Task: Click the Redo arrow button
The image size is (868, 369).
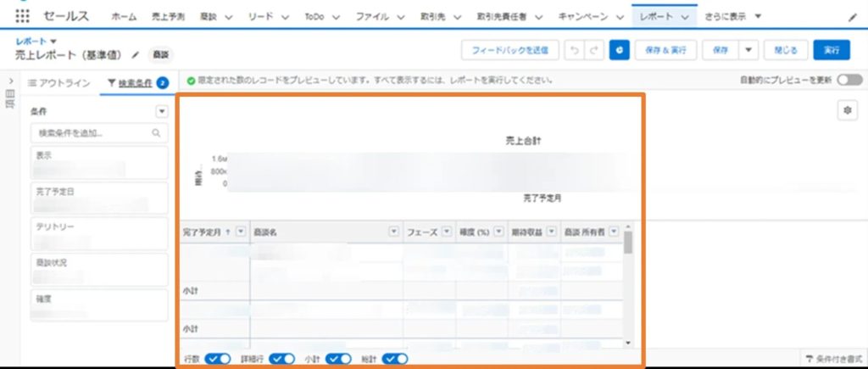Action: (x=594, y=50)
